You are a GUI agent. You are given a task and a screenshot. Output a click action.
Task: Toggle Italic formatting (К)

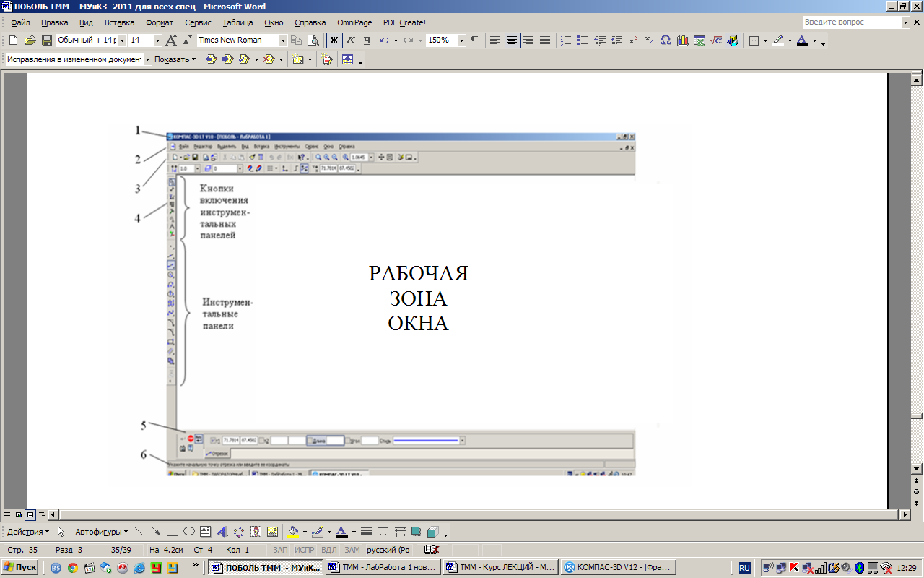click(x=351, y=40)
